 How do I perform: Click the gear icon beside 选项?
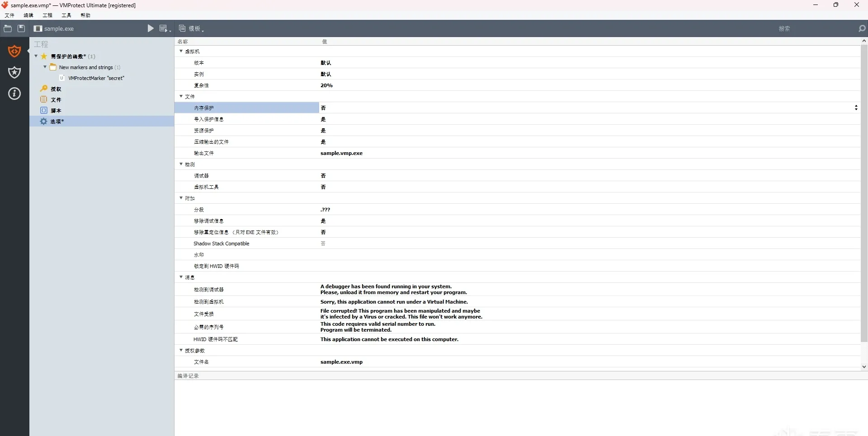coord(44,121)
